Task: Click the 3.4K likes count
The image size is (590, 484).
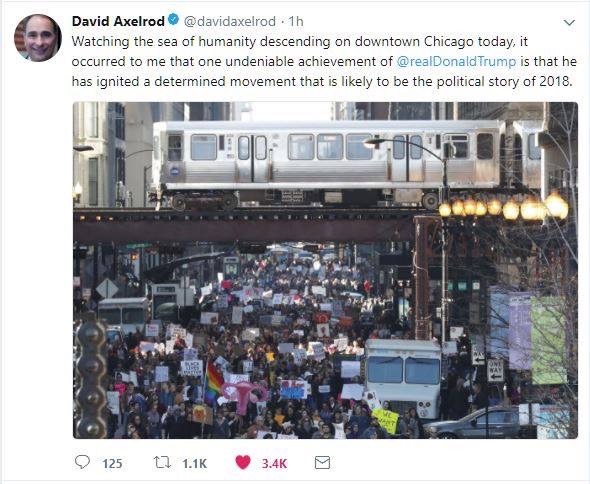Action: click(x=274, y=463)
